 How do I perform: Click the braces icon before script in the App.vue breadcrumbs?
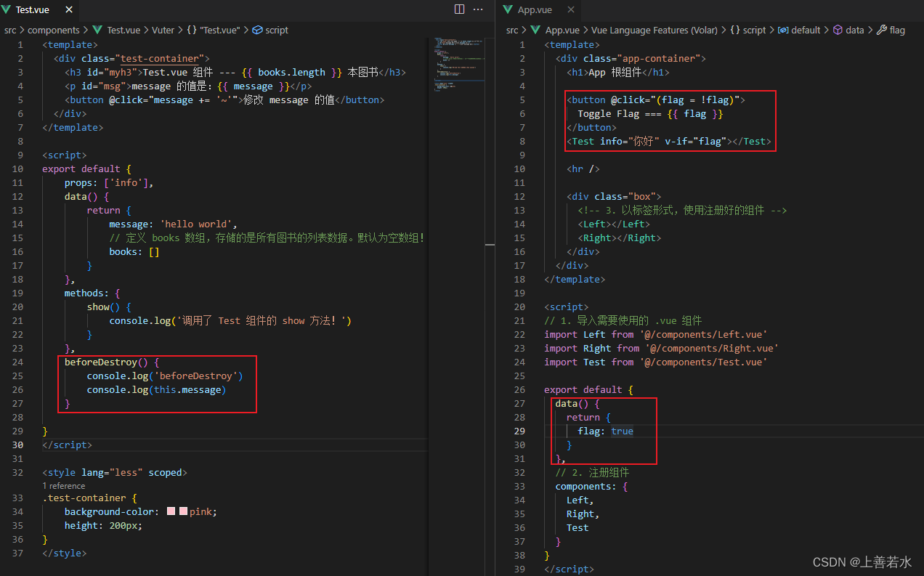(x=734, y=31)
